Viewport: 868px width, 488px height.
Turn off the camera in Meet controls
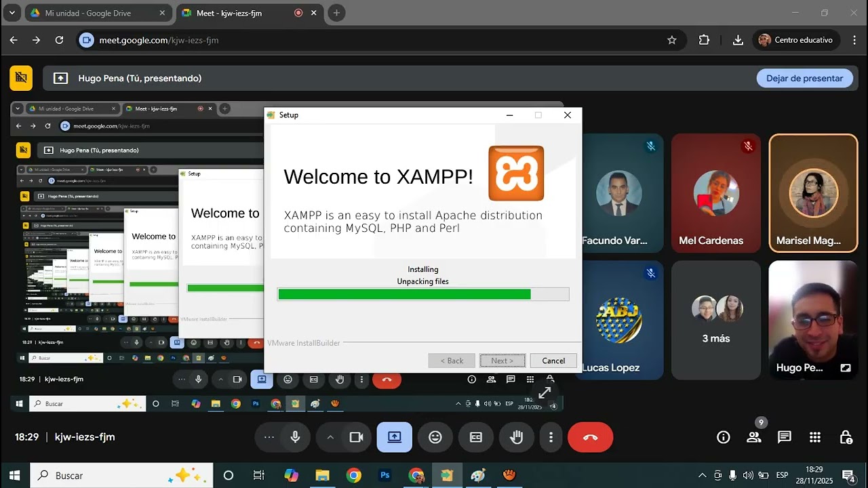click(356, 437)
